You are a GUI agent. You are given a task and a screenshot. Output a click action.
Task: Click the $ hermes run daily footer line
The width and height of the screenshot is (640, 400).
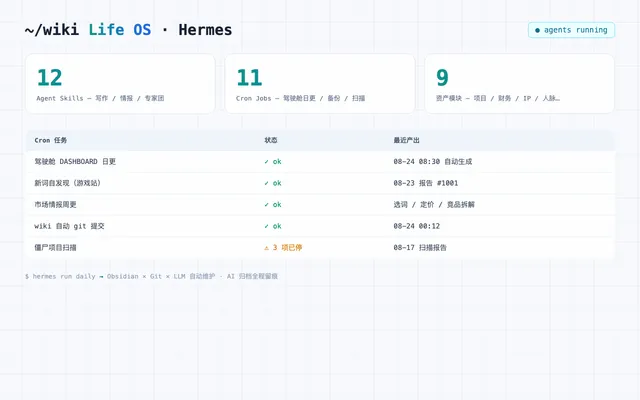(151, 276)
